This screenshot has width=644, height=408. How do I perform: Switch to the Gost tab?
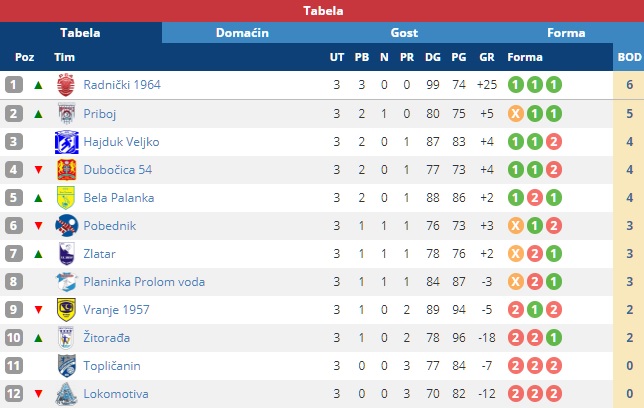404,32
